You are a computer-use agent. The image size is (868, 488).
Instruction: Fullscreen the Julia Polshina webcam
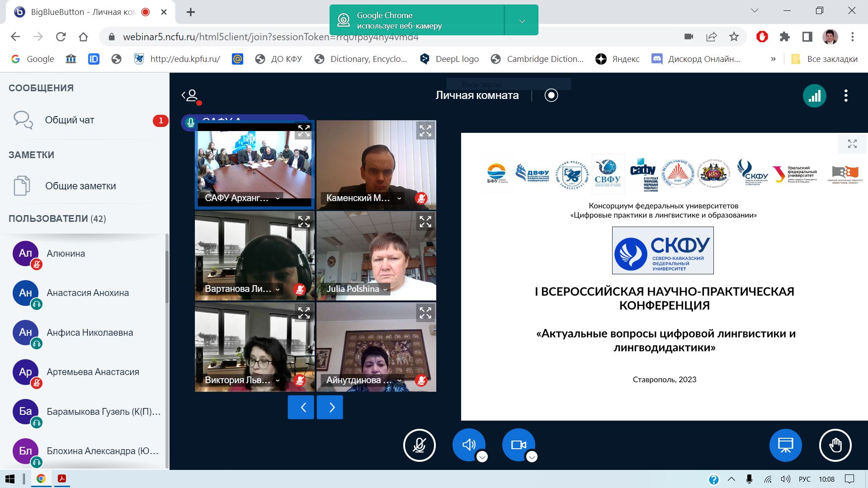[425, 222]
